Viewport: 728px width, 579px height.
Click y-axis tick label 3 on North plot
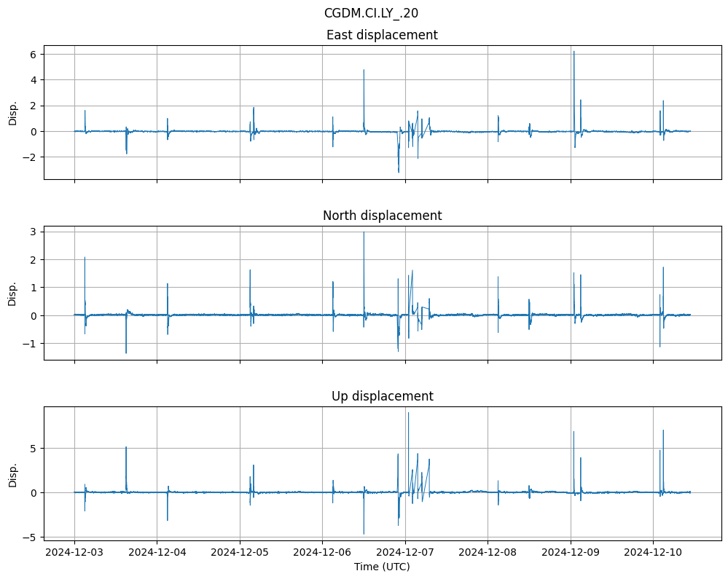tap(34, 232)
